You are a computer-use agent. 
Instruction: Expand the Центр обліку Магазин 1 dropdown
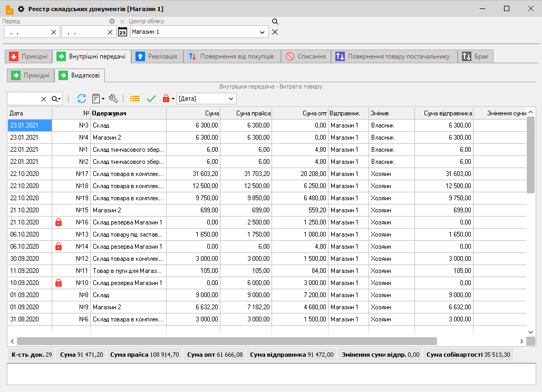pos(263,32)
